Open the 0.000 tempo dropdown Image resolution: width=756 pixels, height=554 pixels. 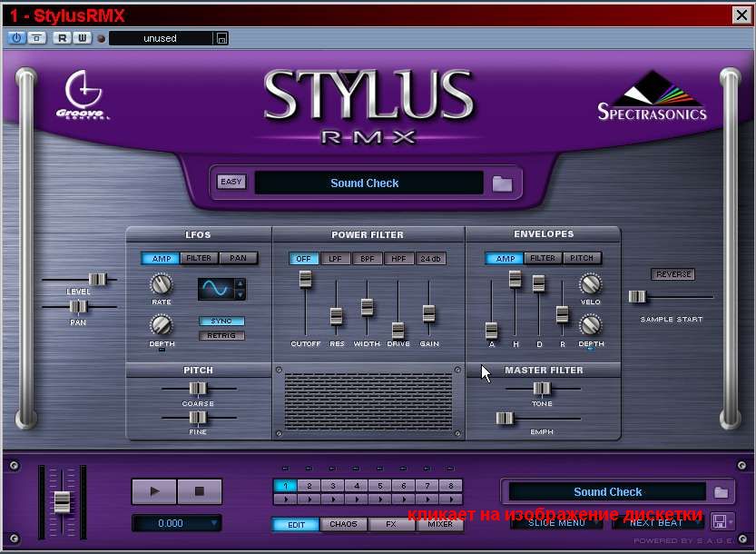point(176,523)
